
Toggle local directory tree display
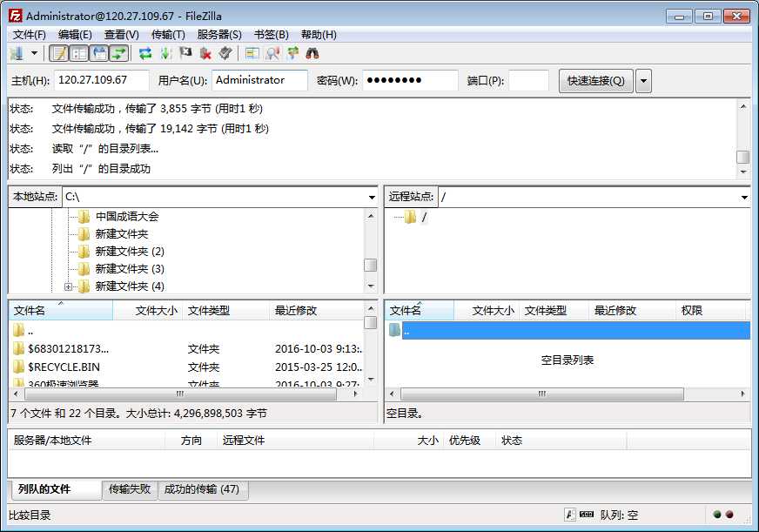[79, 53]
